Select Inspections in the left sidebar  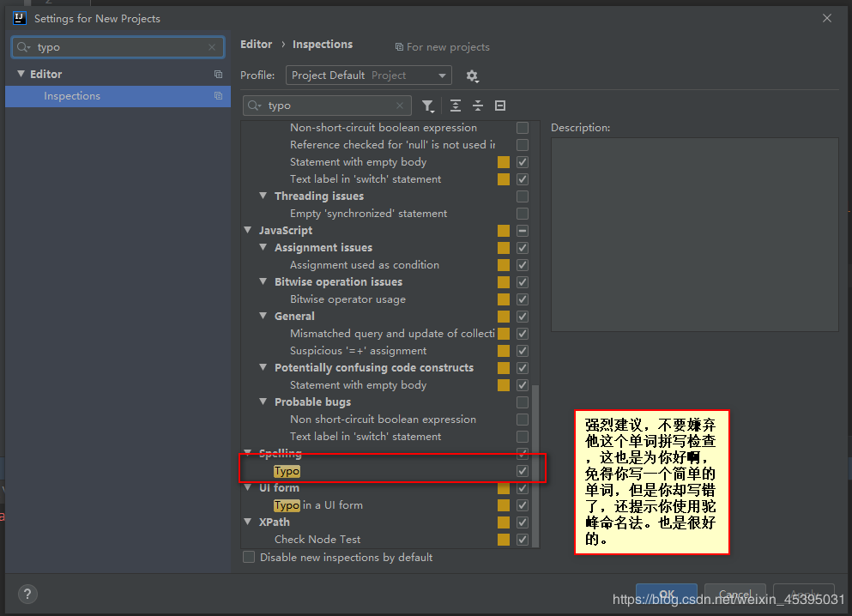pyautogui.click(x=71, y=95)
